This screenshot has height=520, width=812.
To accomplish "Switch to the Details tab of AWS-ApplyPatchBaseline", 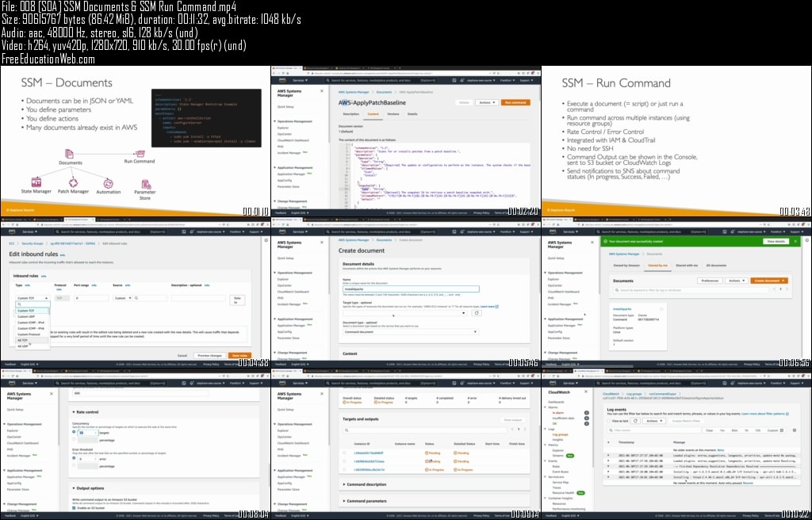I will click(x=412, y=114).
